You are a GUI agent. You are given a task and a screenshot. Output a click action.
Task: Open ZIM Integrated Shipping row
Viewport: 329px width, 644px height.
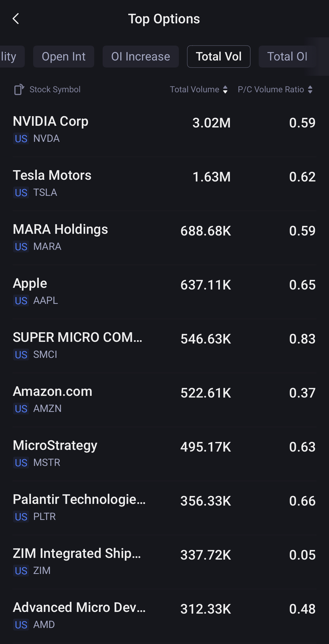tap(164, 562)
